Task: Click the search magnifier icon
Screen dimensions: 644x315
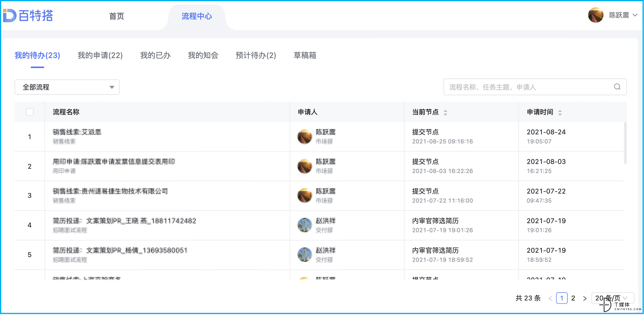Action: 617,87
